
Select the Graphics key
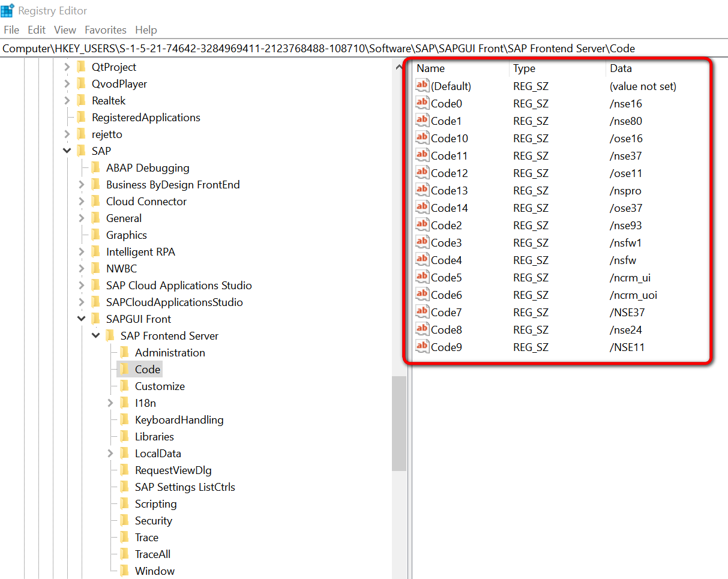pyautogui.click(x=127, y=235)
